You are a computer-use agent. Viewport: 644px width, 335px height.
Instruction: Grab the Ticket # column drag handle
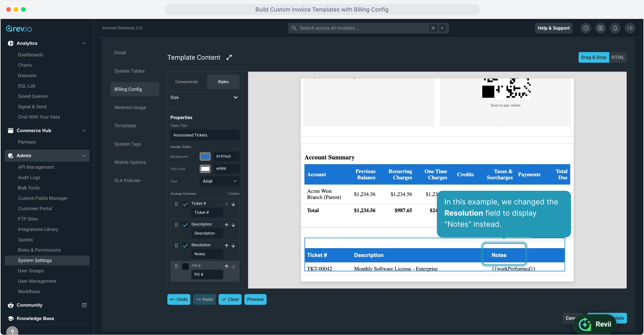point(176,204)
